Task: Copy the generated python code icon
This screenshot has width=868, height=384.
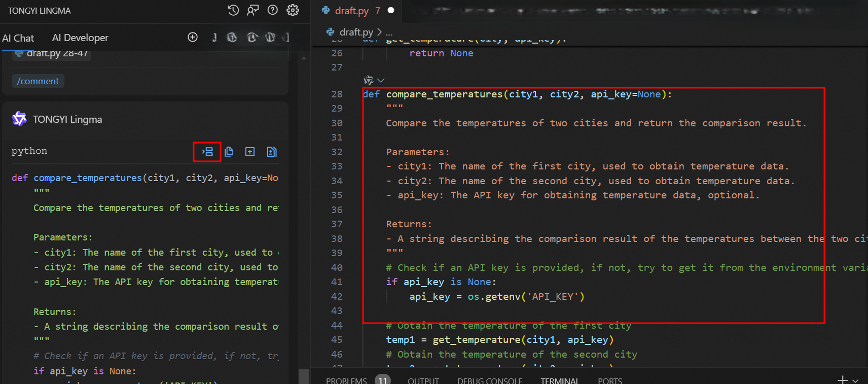Action: tap(229, 152)
